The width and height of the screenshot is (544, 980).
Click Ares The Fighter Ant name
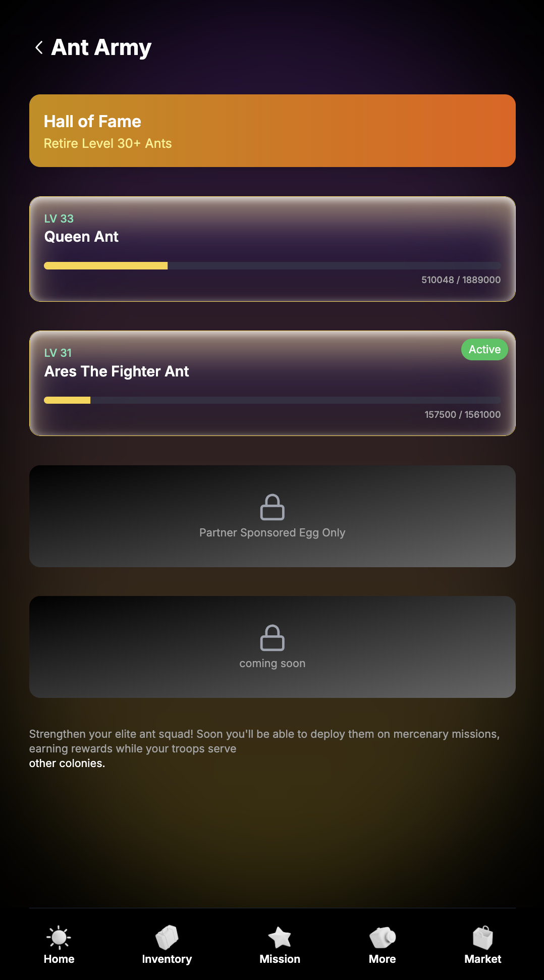point(117,371)
